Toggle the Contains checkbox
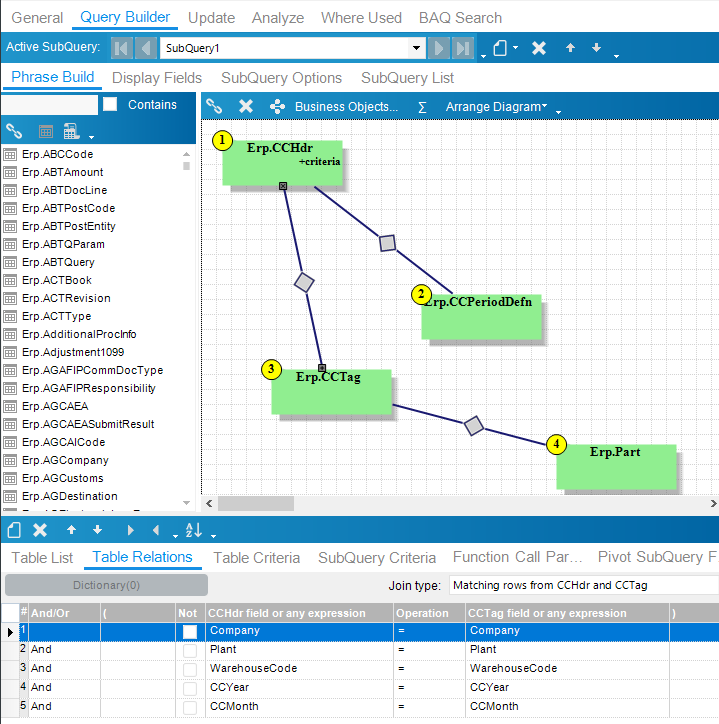Screen dimensions: 719x724 tap(110, 104)
